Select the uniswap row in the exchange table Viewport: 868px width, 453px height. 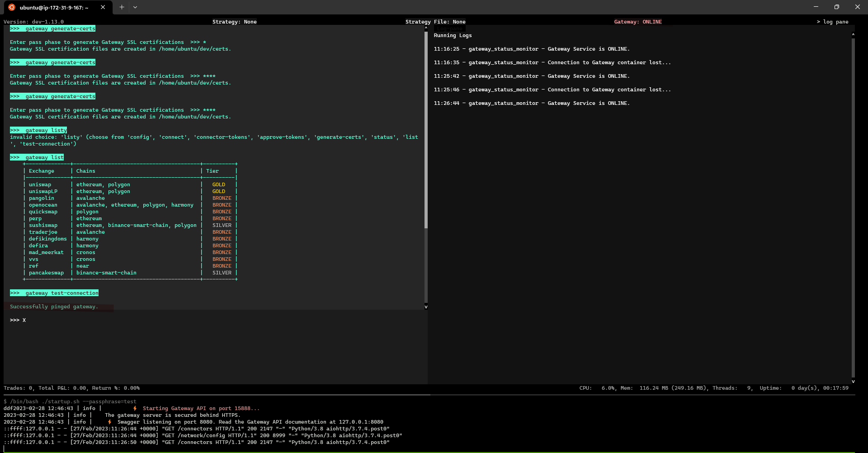click(x=40, y=184)
